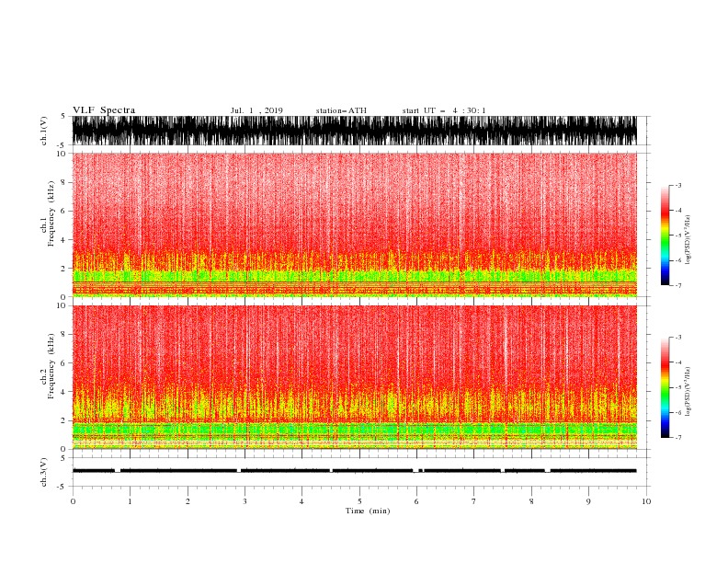728x563 pixels.
Task: Click the 'VLF Spectra' title text
Action: click(104, 110)
